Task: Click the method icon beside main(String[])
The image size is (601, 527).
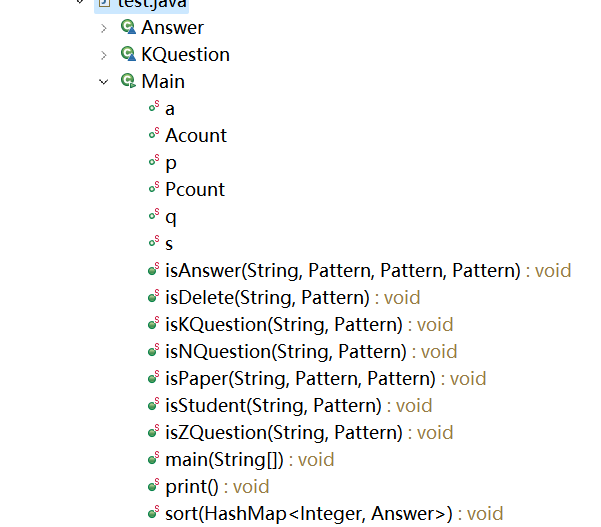Action: coord(154,458)
